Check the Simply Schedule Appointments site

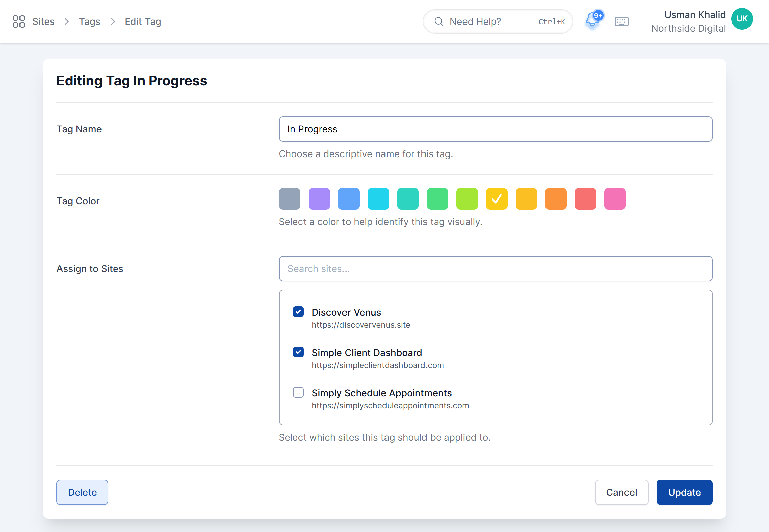(298, 392)
